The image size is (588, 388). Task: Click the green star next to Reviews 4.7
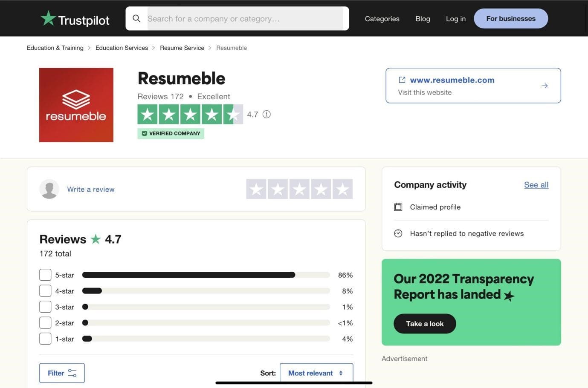pyautogui.click(x=96, y=239)
